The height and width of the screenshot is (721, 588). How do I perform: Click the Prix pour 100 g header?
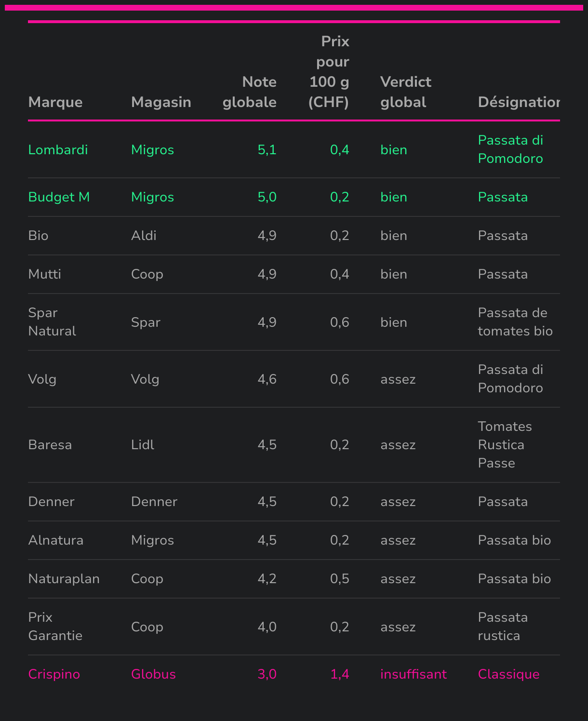click(x=329, y=72)
